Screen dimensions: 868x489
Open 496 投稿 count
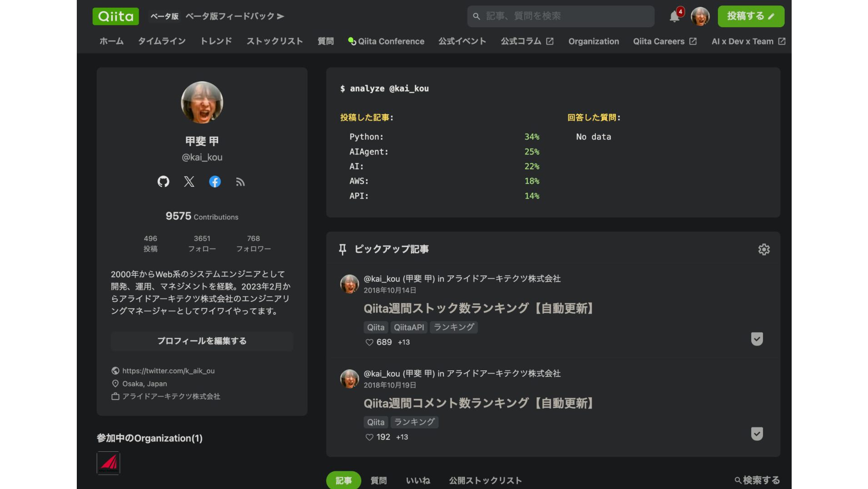pos(150,244)
